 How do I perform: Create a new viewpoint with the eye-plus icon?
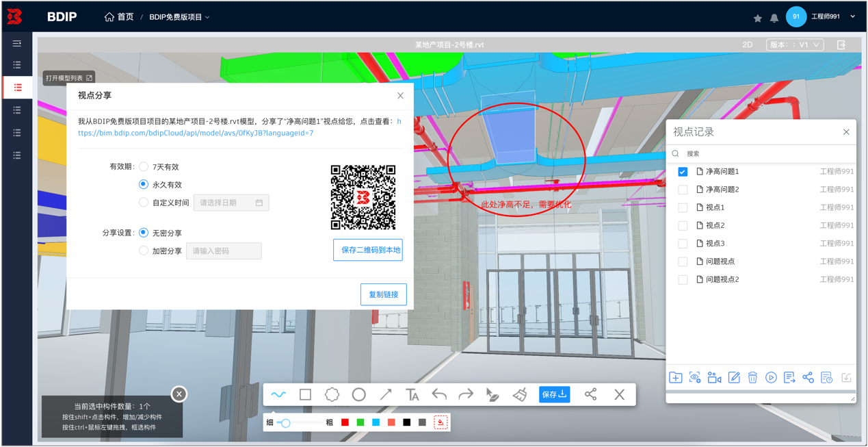tap(695, 378)
